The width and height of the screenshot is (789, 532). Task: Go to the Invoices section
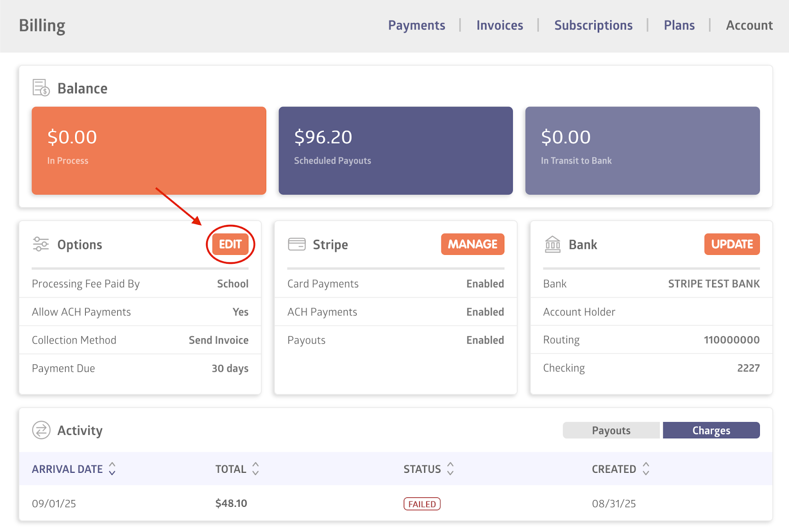(x=500, y=25)
